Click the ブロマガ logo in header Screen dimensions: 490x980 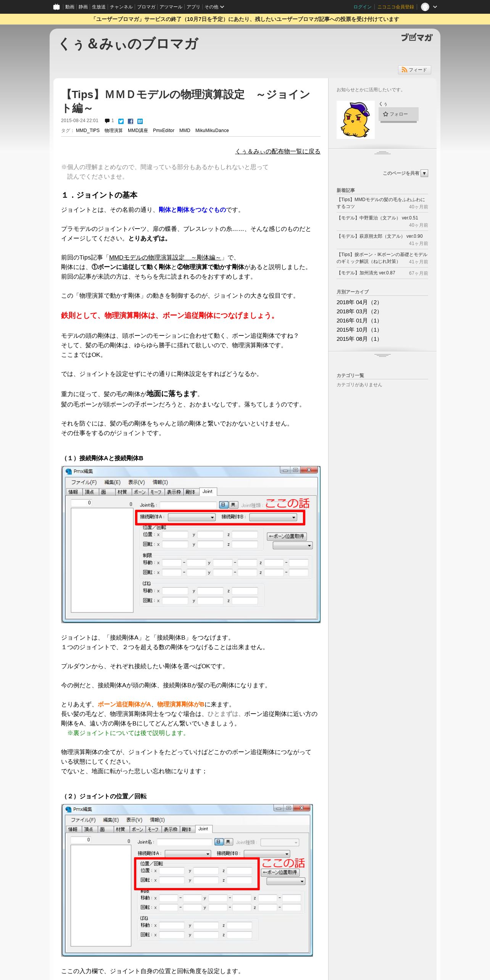(x=416, y=37)
